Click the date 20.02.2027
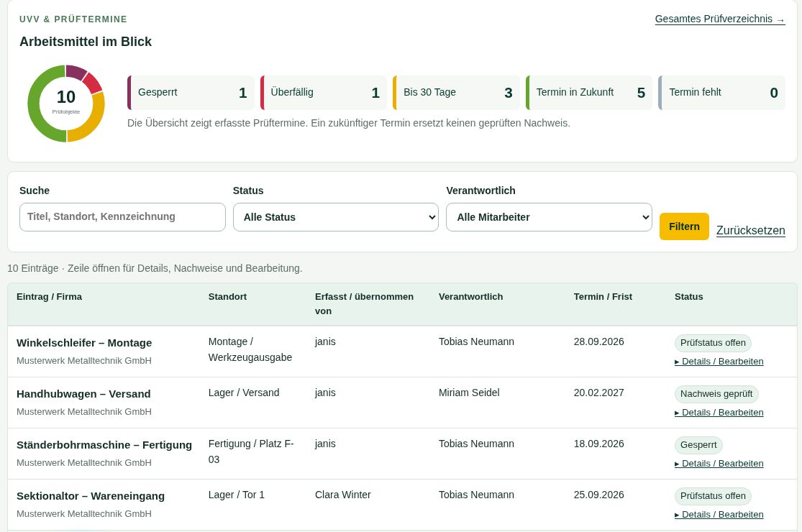Viewport: 802px width, 532px height. click(x=599, y=393)
